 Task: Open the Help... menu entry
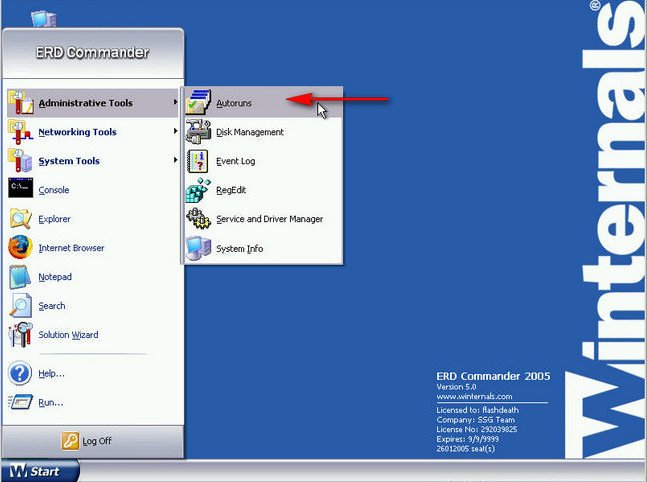[x=93, y=373]
